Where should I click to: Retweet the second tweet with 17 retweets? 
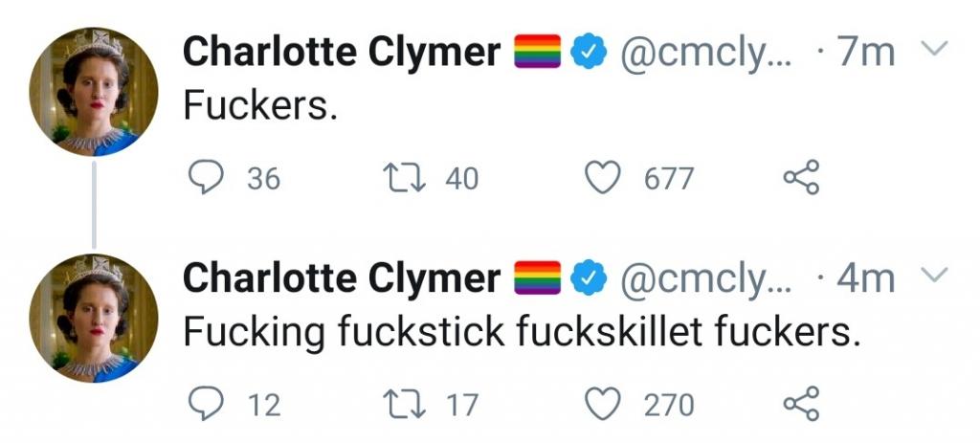[x=403, y=404]
